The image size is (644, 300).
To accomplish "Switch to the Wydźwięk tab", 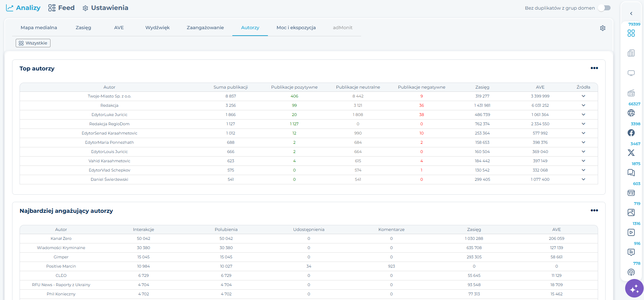I will 157,27.
